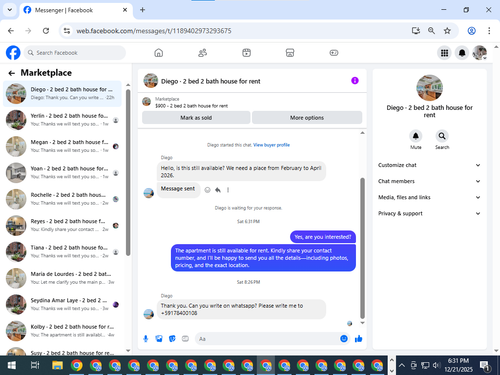Choose a GIF icon
500x375 pixels.
(185, 339)
